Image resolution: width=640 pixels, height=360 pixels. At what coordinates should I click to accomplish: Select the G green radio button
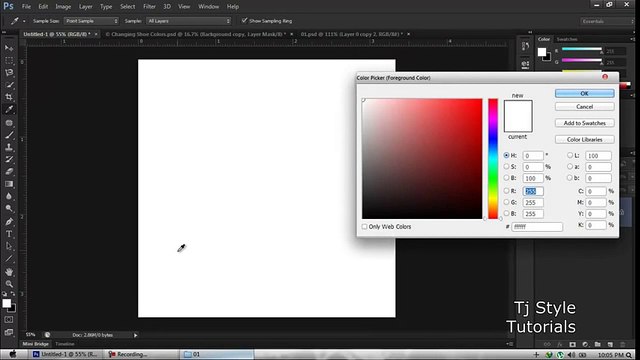coord(506,202)
